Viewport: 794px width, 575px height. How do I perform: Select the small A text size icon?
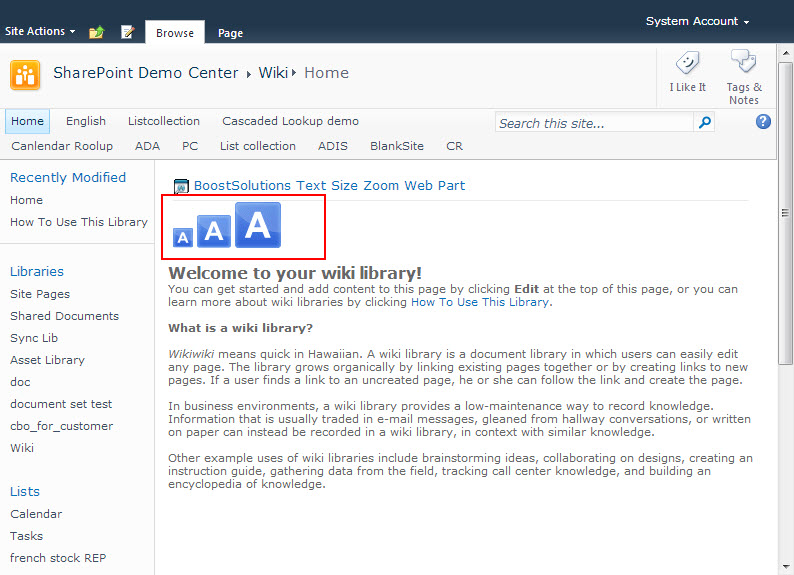pos(183,237)
